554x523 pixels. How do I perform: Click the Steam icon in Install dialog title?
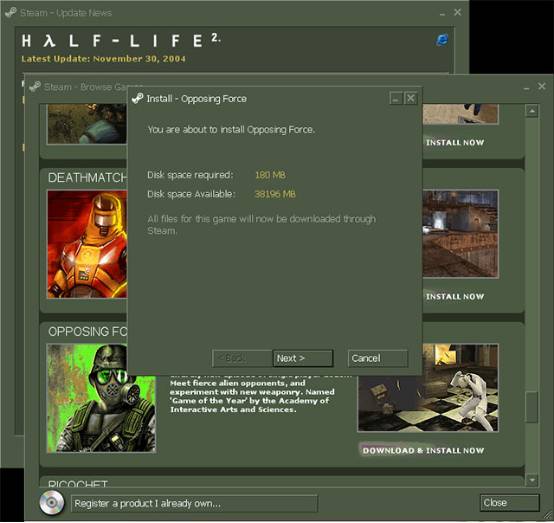[x=137, y=98]
